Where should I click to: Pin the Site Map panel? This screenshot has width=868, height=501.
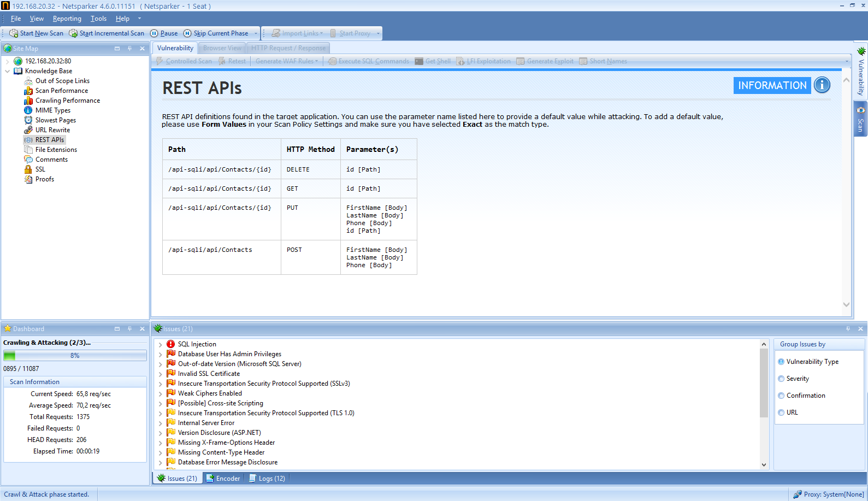point(129,49)
